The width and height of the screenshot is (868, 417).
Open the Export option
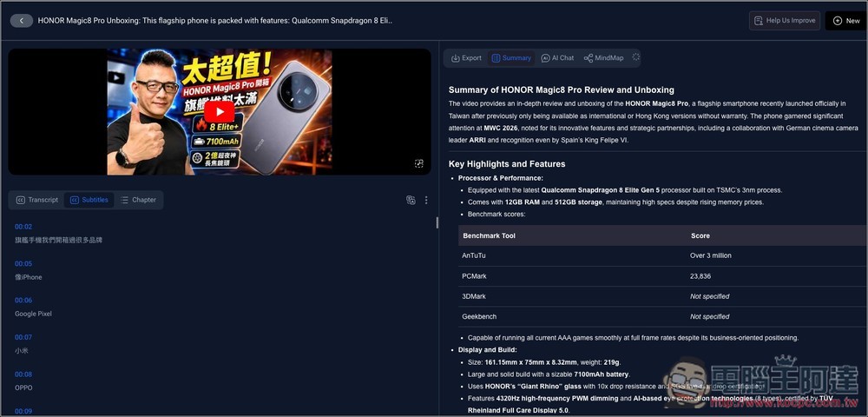click(466, 57)
